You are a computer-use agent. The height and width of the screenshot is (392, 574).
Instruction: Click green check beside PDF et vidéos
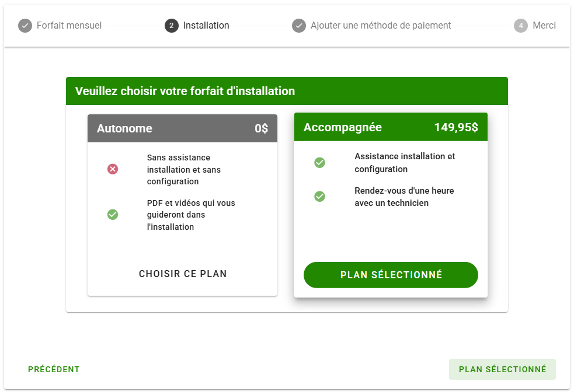point(113,215)
